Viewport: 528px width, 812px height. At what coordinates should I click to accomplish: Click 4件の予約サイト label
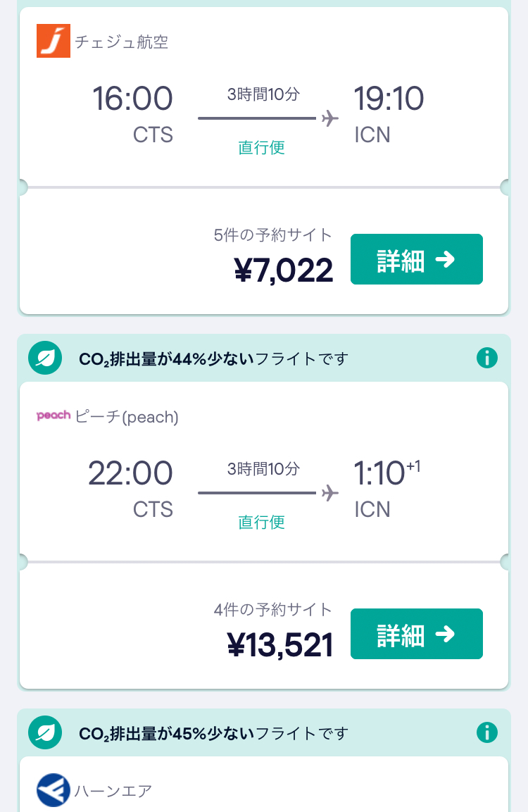pyautogui.click(x=273, y=609)
